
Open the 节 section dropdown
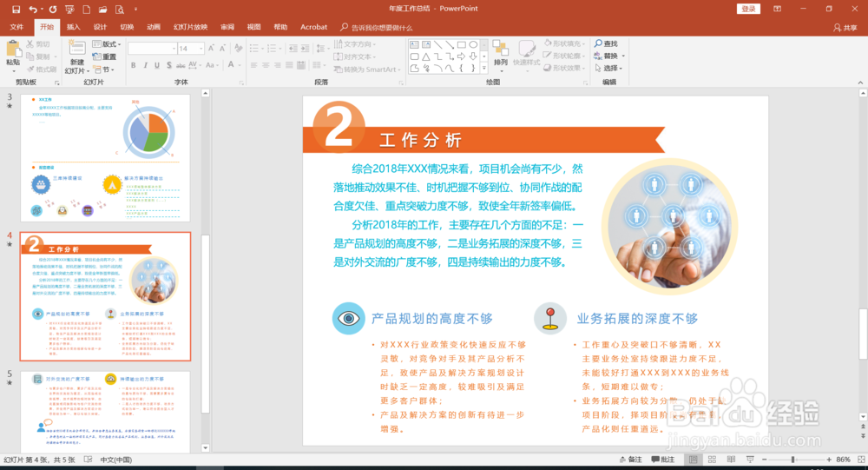[x=104, y=70]
